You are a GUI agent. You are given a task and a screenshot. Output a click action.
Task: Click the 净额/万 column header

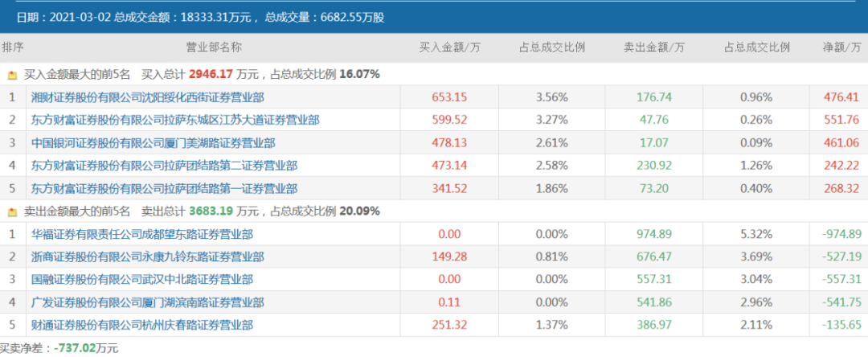click(x=842, y=47)
